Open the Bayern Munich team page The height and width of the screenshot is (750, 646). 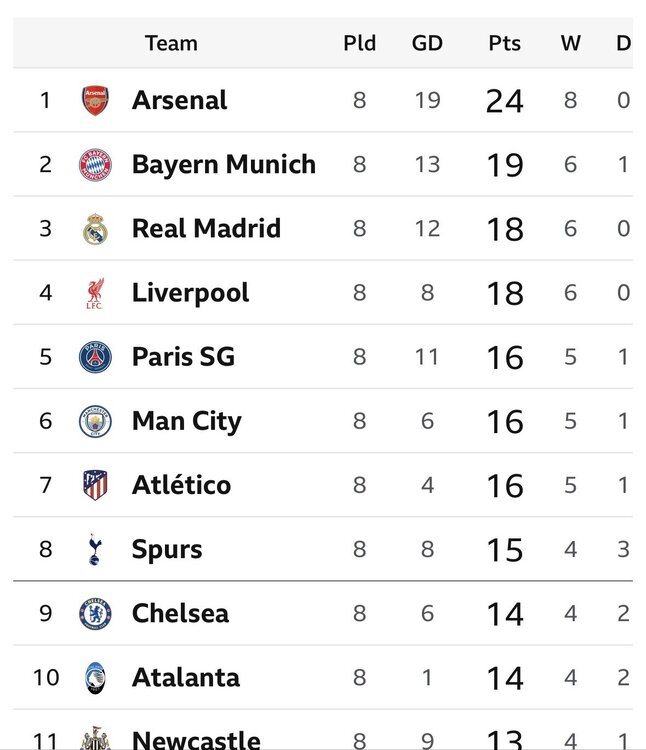point(224,165)
